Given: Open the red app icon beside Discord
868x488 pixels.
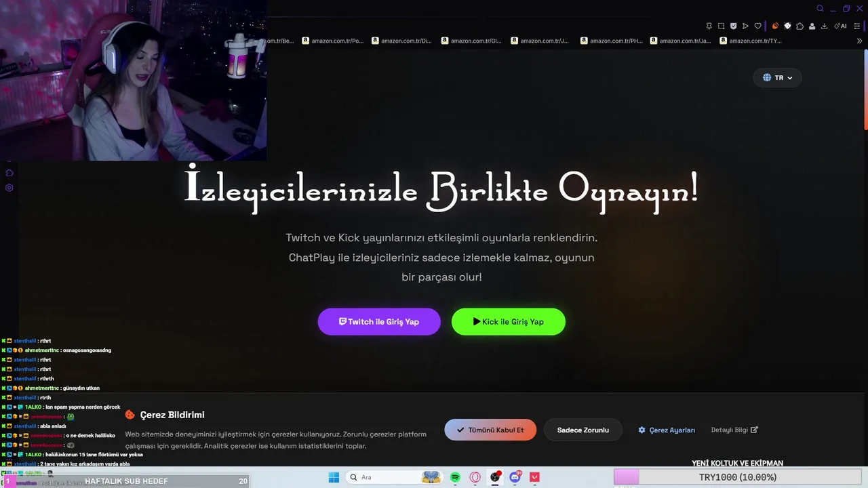Looking at the screenshot, I should pyautogui.click(x=534, y=477).
